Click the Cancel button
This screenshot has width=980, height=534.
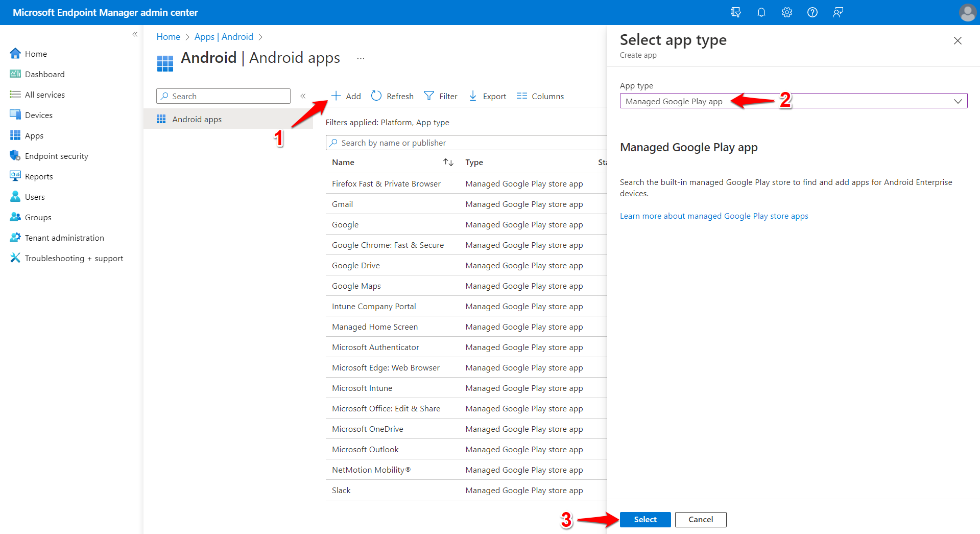701,519
